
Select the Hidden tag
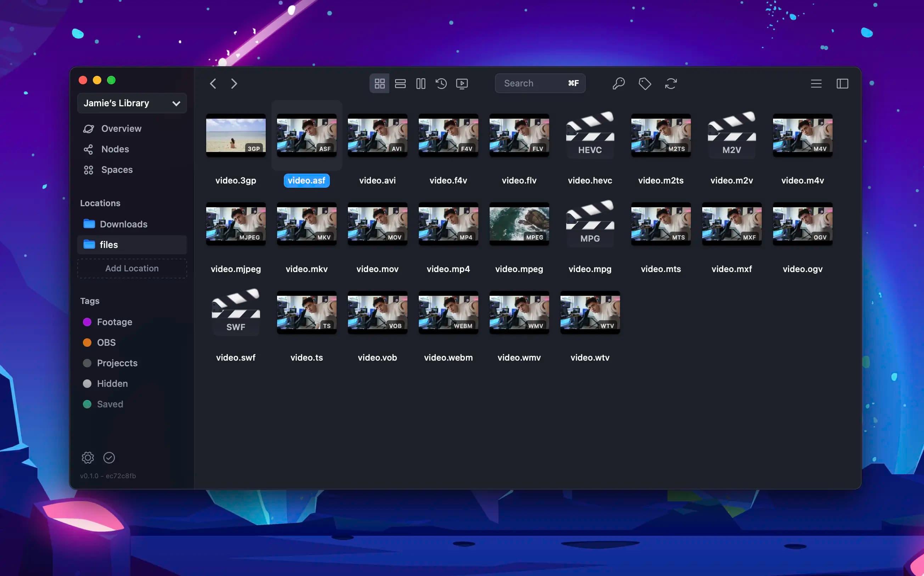coord(132,384)
